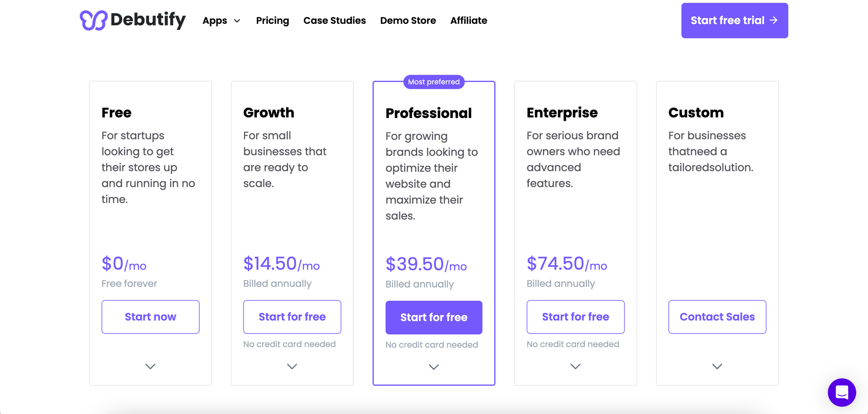Open the chat support bubble icon
Viewport: 868px width, 414px height.
(x=842, y=392)
